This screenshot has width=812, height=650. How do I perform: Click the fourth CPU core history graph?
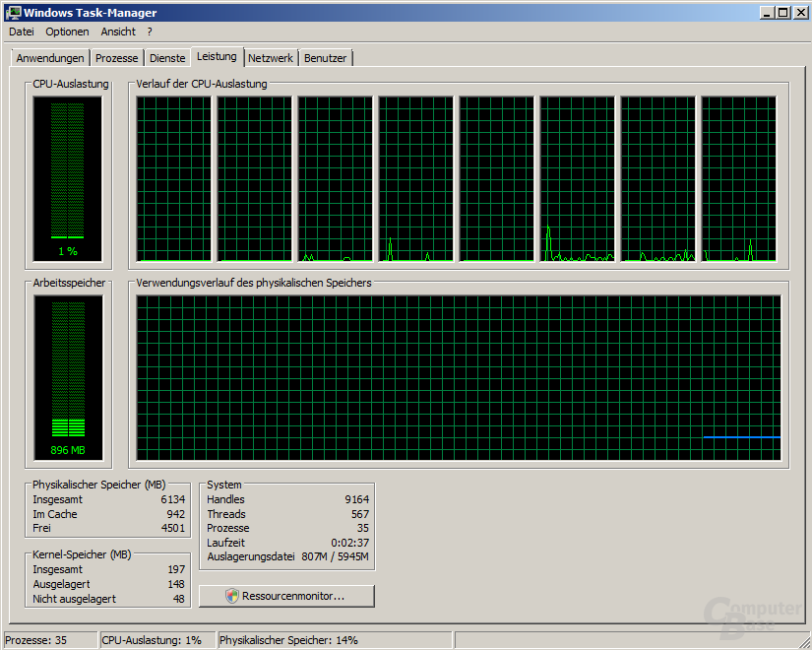click(415, 179)
